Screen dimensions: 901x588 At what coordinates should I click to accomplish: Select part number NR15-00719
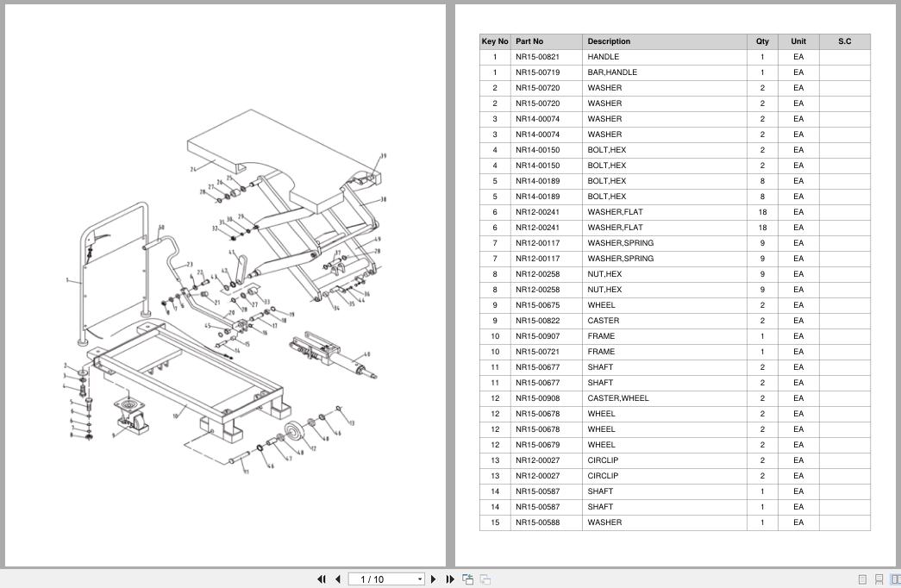coord(537,72)
